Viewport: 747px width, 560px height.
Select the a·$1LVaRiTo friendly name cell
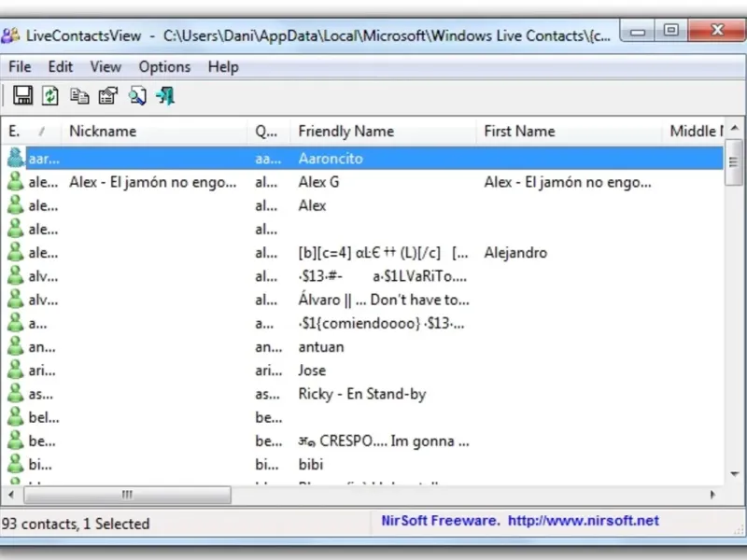383,276
